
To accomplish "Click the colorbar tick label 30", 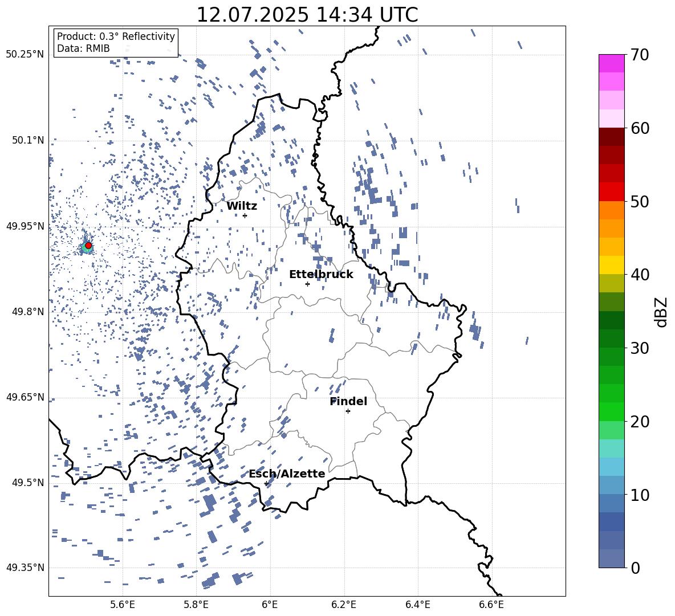I will [x=640, y=348].
